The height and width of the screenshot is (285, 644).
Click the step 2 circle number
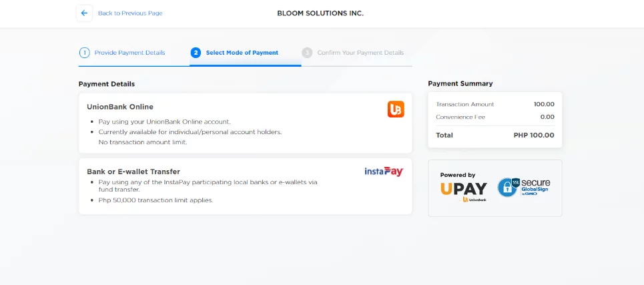coord(196,53)
